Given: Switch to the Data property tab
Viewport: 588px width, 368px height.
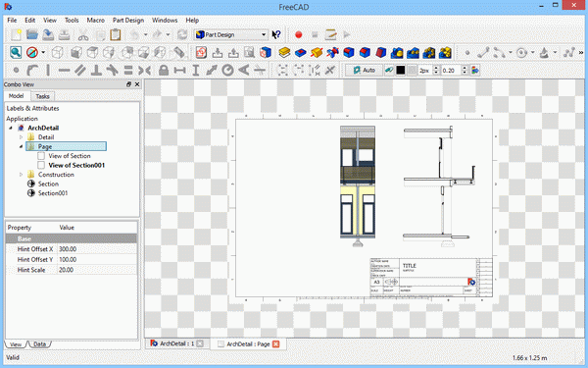Looking at the screenshot, I should 40,344.
